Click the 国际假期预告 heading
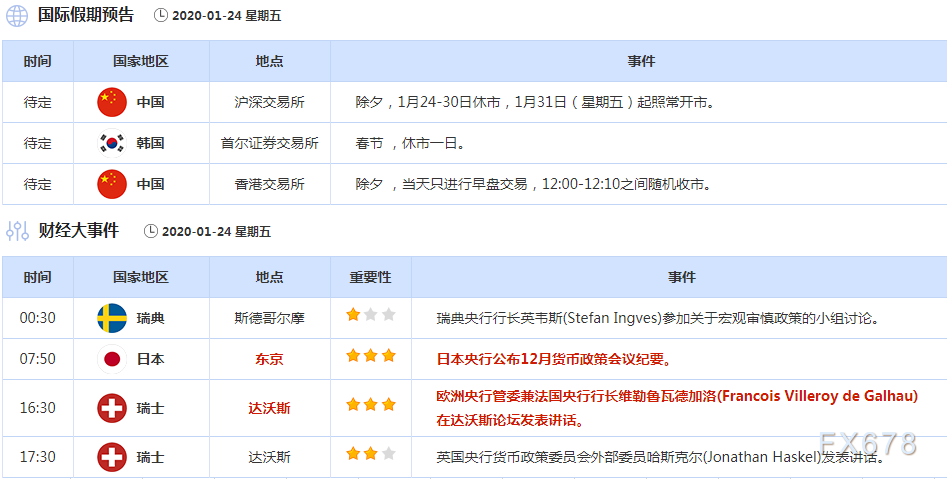Viewport: 947px width, 479px height. (x=86, y=14)
